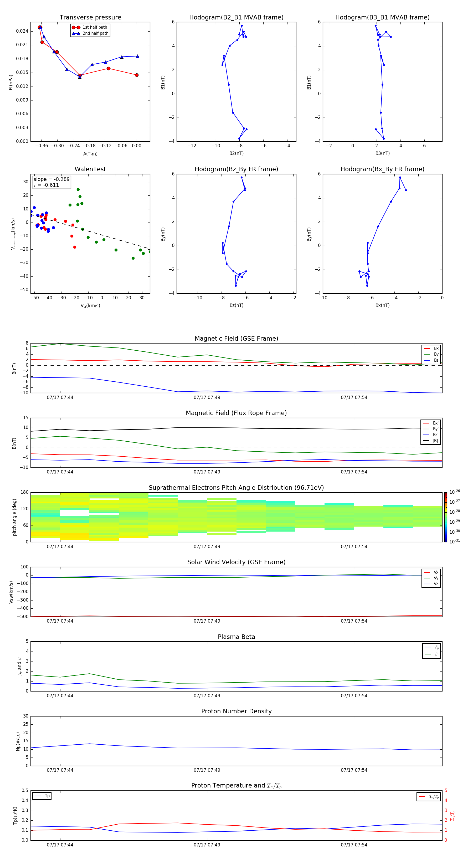Click the 'Bz' legend entry in GSE field plot
The height and width of the screenshot is (868, 473).
tap(431, 360)
